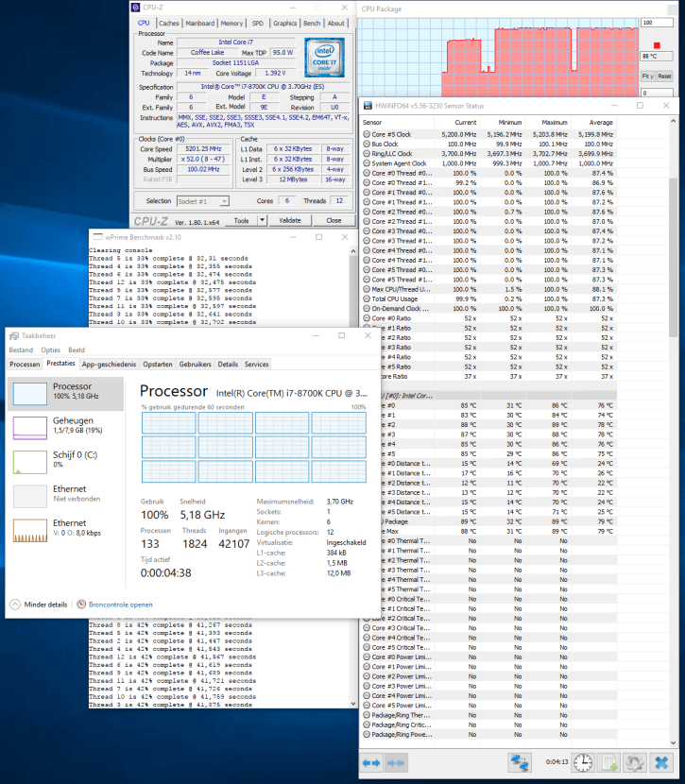Open HWiNFO sensor settings gear
Viewport: 685px width, 784px height.
(635, 763)
